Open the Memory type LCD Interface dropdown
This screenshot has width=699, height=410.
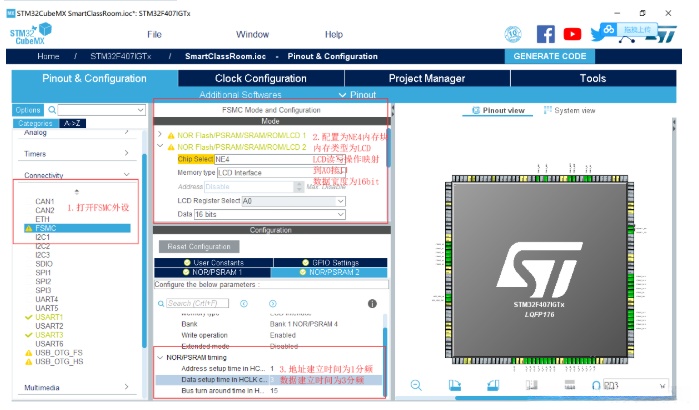pyautogui.click(x=341, y=172)
